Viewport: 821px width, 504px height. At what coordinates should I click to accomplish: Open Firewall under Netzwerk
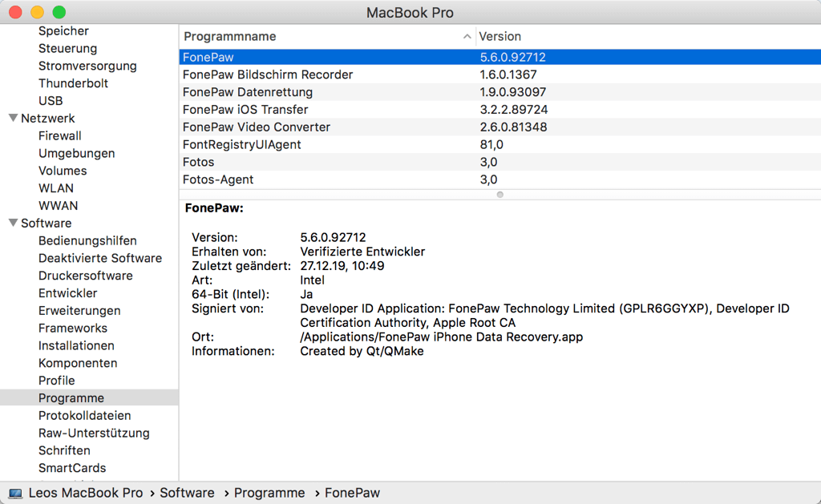click(59, 135)
